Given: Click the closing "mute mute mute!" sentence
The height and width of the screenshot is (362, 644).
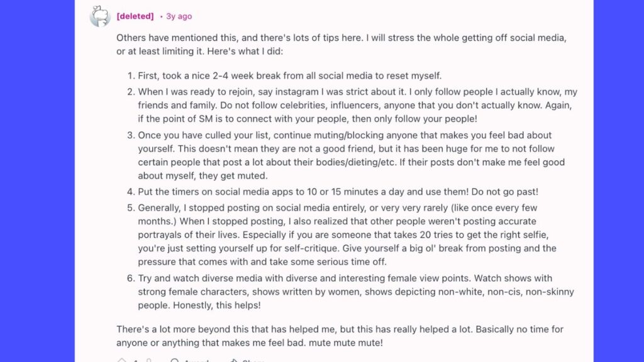Looking at the screenshot, I should [355, 343].
